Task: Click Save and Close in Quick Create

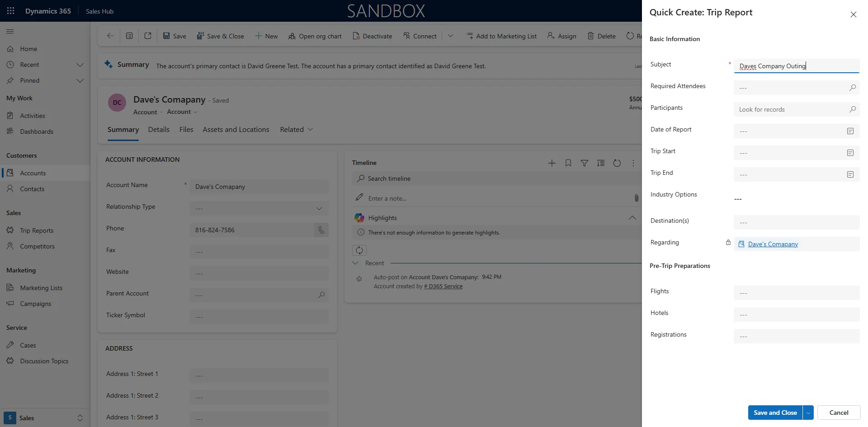Action: (x=775, y=413)
